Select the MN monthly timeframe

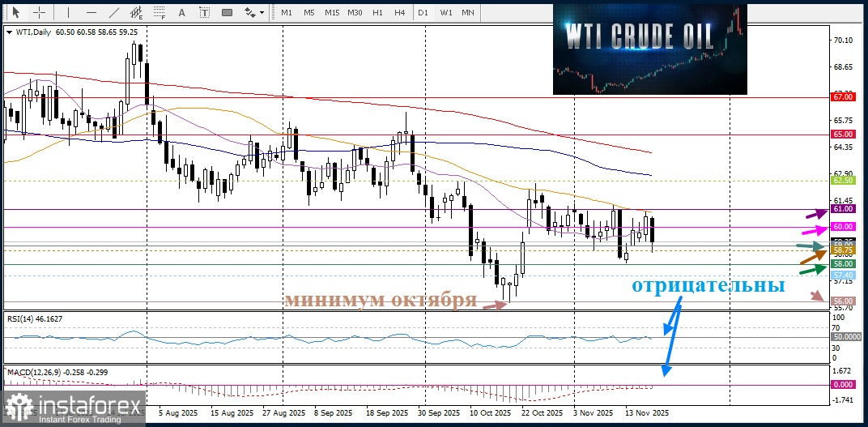point(468,12)
